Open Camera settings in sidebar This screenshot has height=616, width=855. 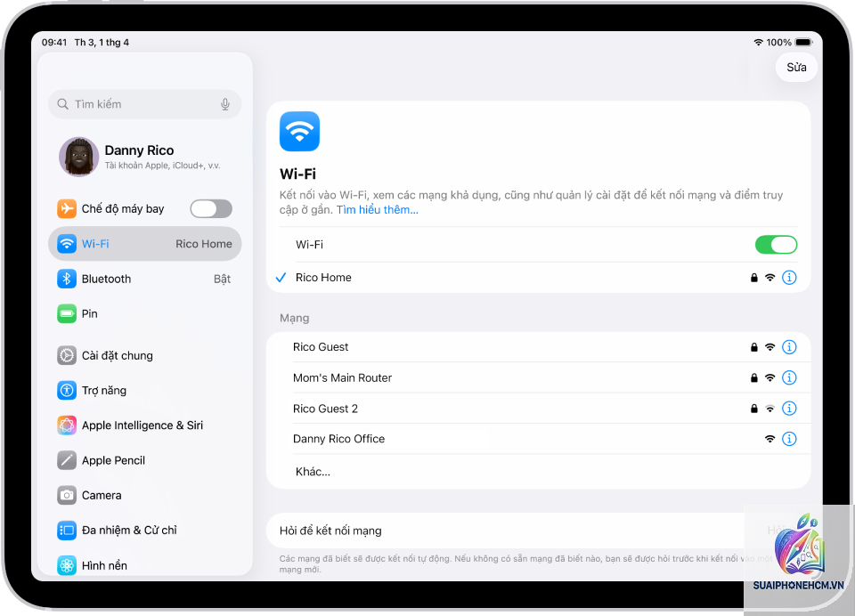click(x=145, y=495)
